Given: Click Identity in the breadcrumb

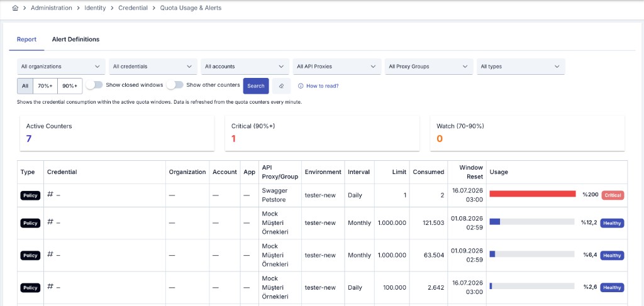Looking at the screenshot, I should pyautogui.click(x=95, y=8).
